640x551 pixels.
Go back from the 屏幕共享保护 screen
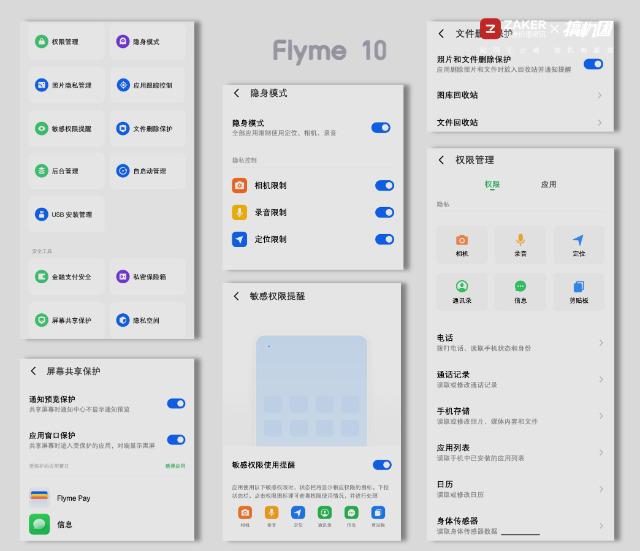point(33,371)
